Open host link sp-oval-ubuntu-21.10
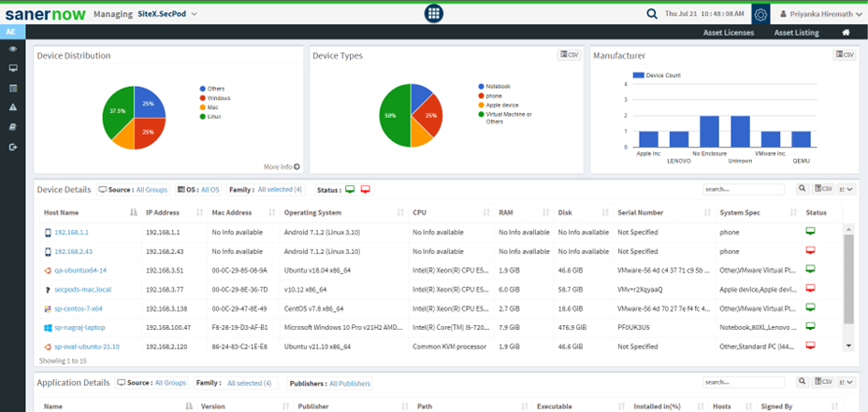This screenshot has height=412, width=868. (87, 347)
